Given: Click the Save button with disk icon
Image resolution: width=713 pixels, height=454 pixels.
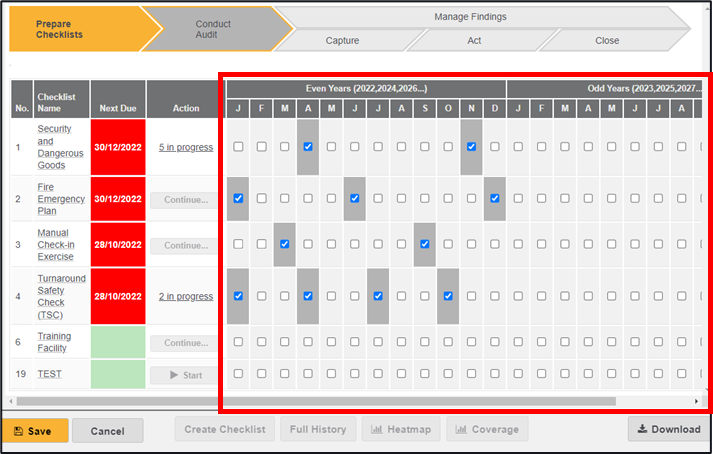Looking at the screenshot, I should pyautogui.click(x=35, y=431).
